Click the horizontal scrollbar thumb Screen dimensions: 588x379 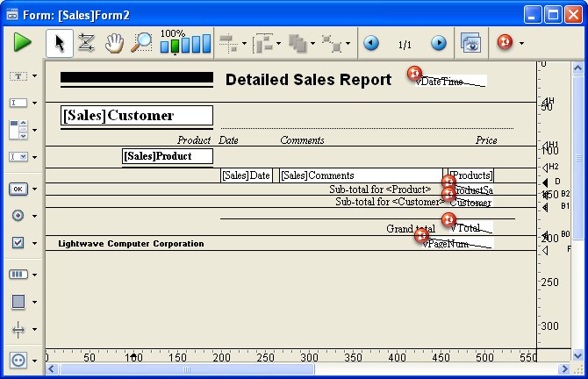[184, 369]
